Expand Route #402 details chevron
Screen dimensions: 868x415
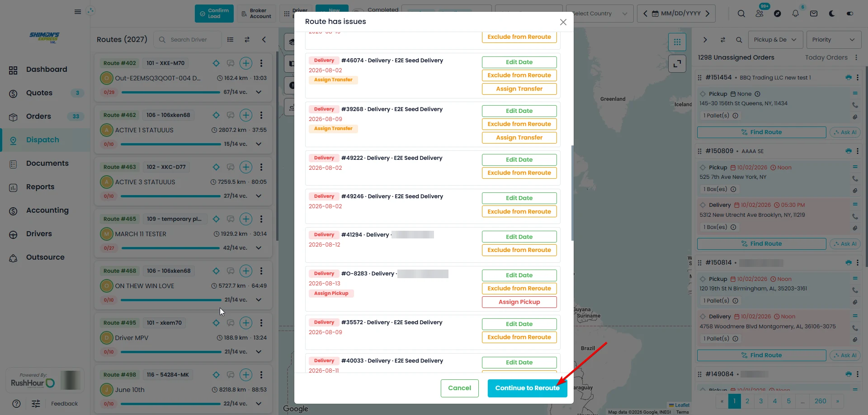[259, 92]
